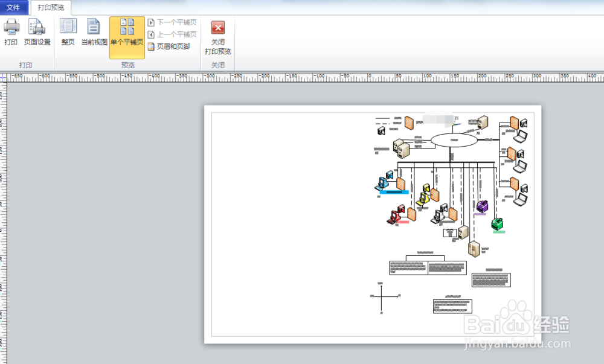Screen dimensions: 604x364
Task: Click the green printer in the diagram
Action: point(498,223)
